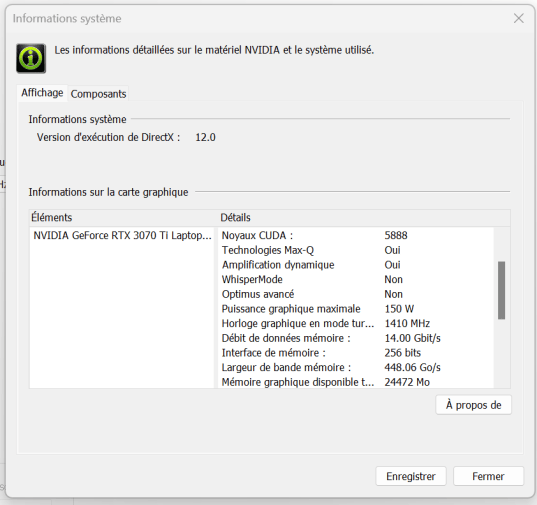Select the NVIDIA GeForce RTX 3070 Ti Laptop item
The width and height of the screenshot is (537, 505).
point(122,236)
